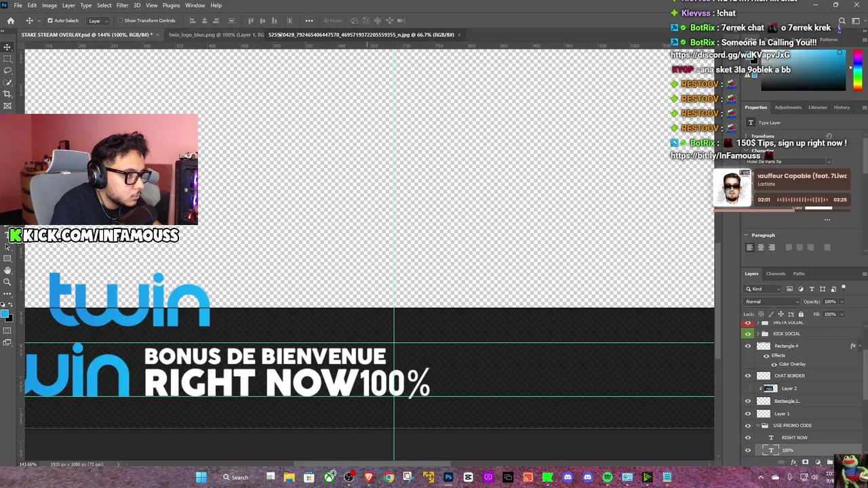Toggle layer filtering on or off switch
This screenshot has height=488, width=868.
(844, 288)
